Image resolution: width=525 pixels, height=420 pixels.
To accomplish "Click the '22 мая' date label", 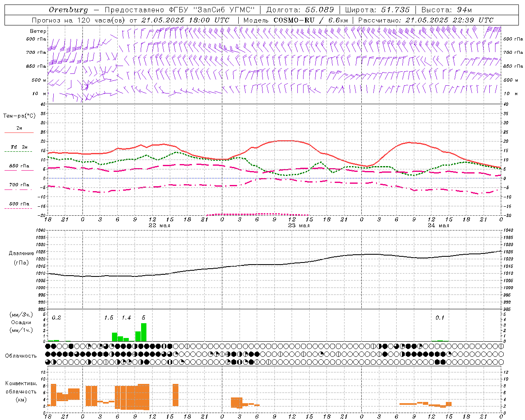I will click(159, 226).
